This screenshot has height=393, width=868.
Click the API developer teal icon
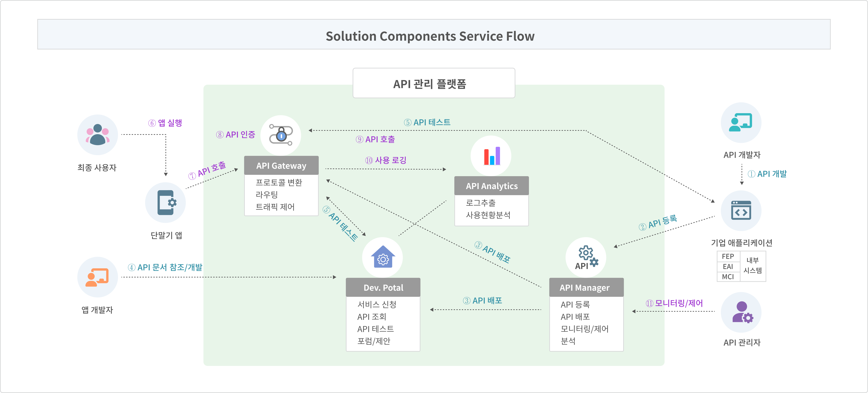coord(741,123)
